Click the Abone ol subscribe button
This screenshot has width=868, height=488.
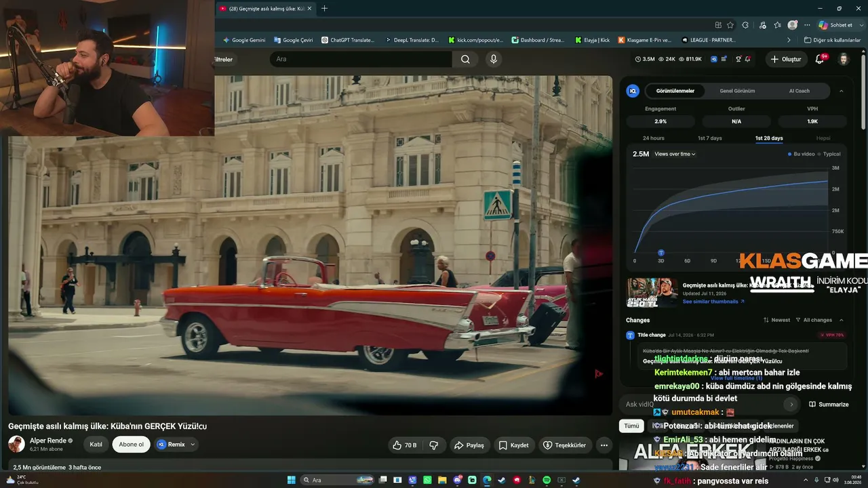132,445
